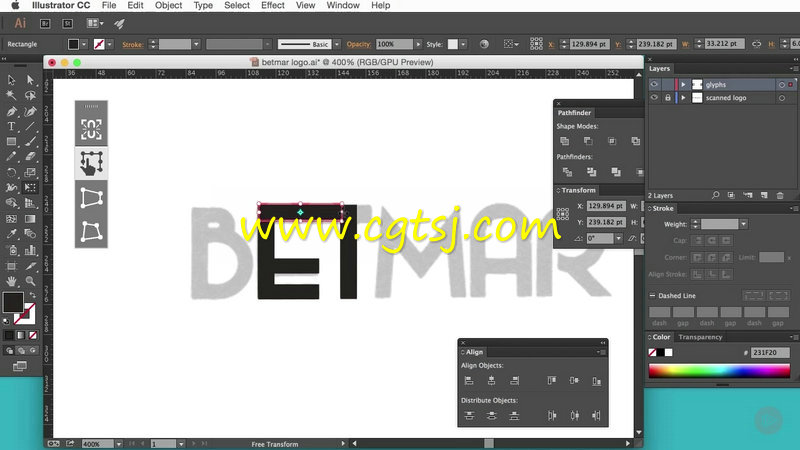This screenshot has height=450, width=800.
Task: Select the Eraser tool
Action: [x=31, y=157]
